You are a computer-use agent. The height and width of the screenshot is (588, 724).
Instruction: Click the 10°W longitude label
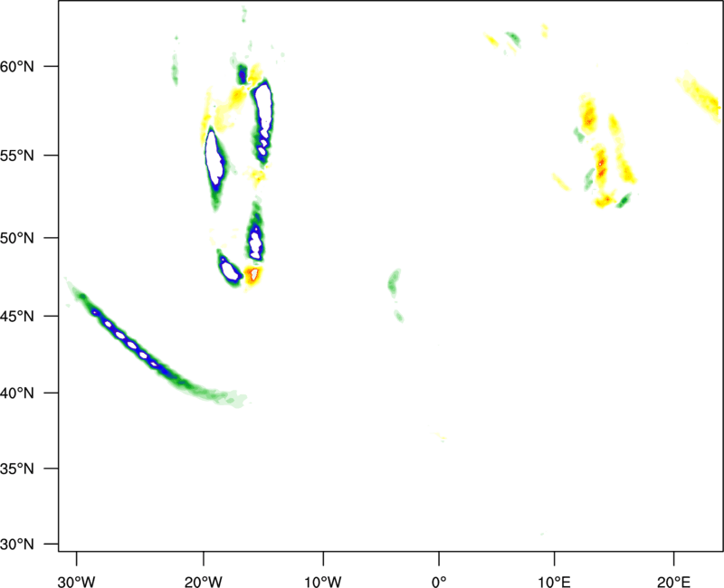[323, 582]
